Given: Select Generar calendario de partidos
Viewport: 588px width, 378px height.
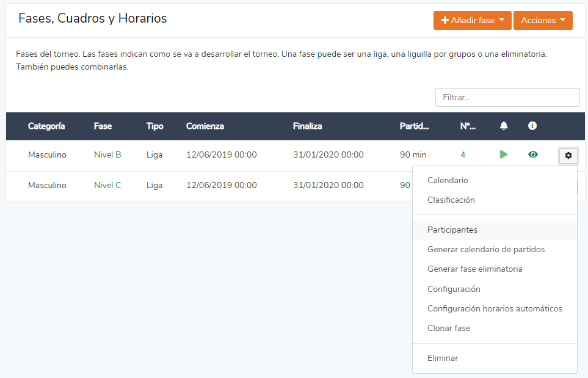Looking at the screenshot, I should tap(495, 249).
